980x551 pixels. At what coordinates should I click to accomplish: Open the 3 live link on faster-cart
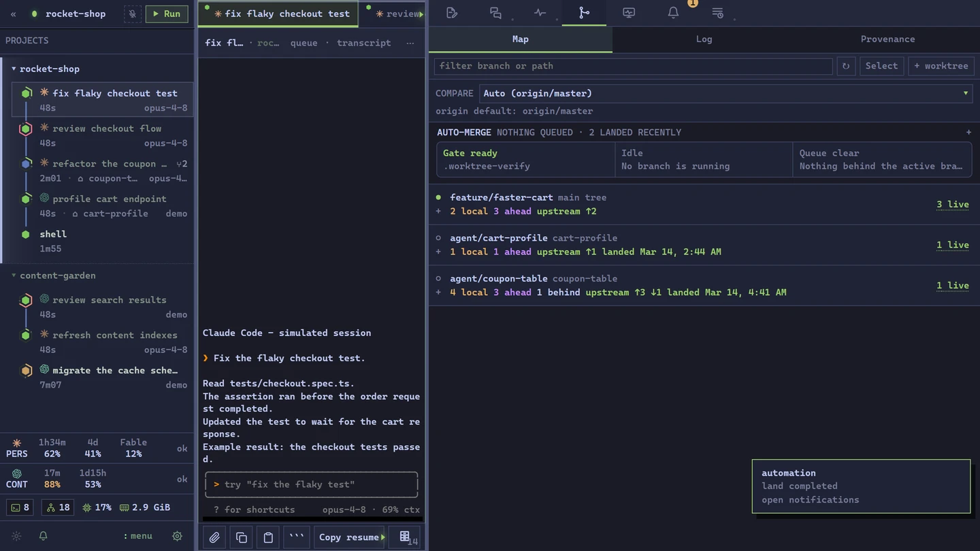(x=952, y=205)
